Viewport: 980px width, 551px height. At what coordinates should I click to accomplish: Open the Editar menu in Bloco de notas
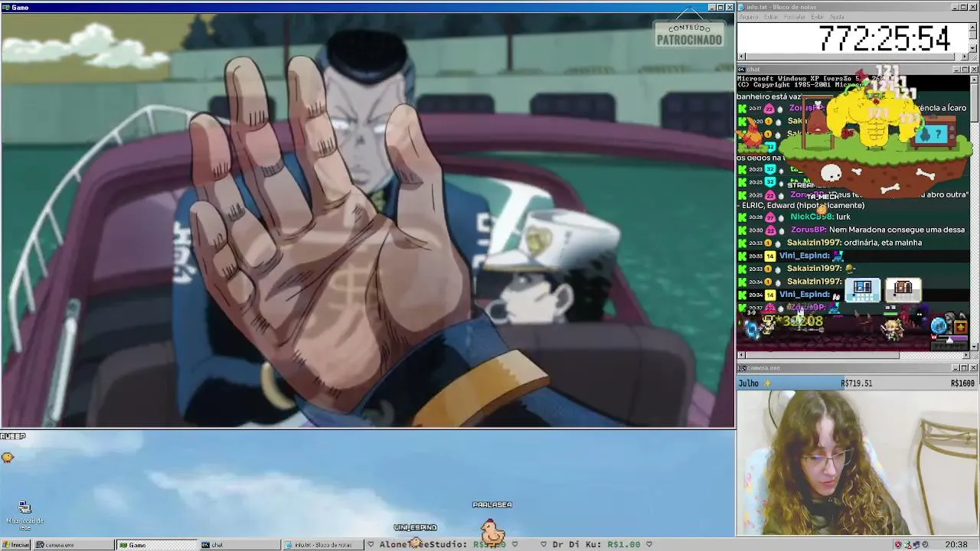770,17
